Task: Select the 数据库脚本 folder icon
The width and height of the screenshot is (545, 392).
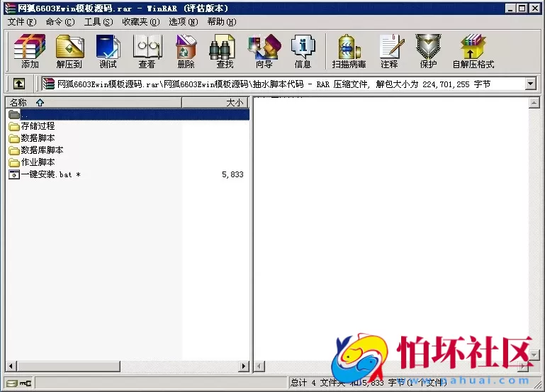Action: point(14,150)
